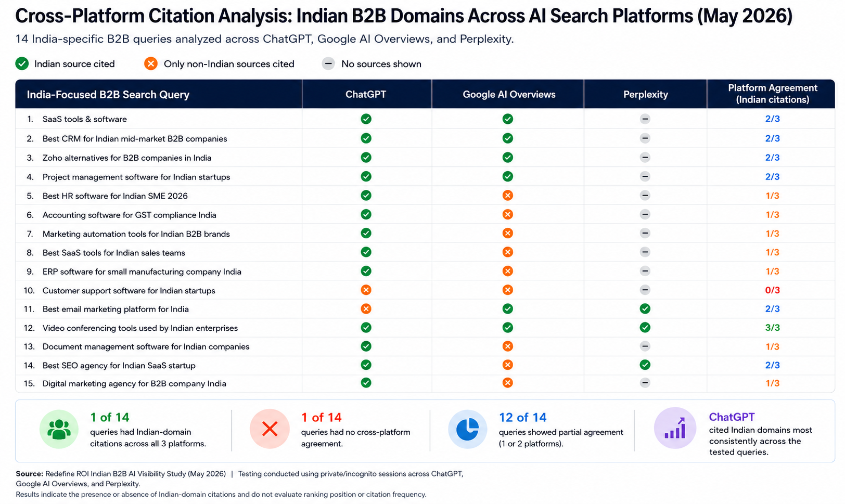Click ChatGPT checkmark for Marketing automation tools row
Screen dimensions: 845x504
pos(366,233)
